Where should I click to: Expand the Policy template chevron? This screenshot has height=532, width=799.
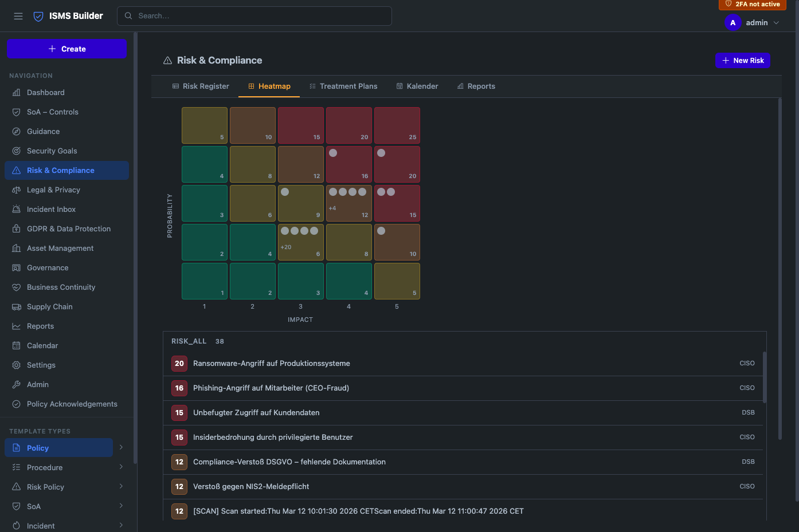point(121,447)
